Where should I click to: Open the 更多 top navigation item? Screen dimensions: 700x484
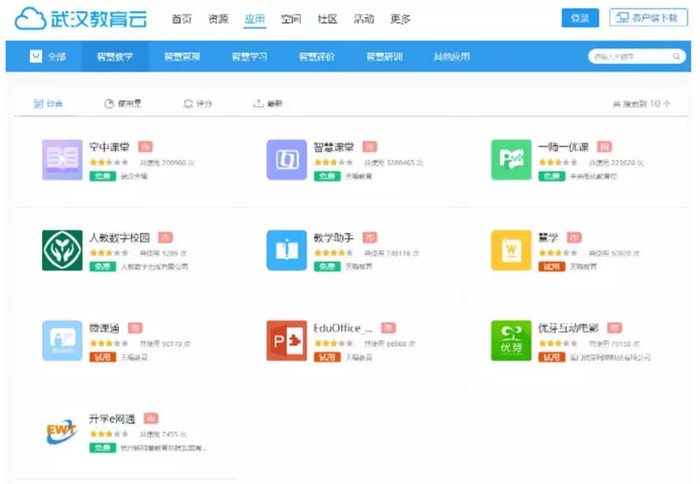pyautogui.click(x=400, y=19)
